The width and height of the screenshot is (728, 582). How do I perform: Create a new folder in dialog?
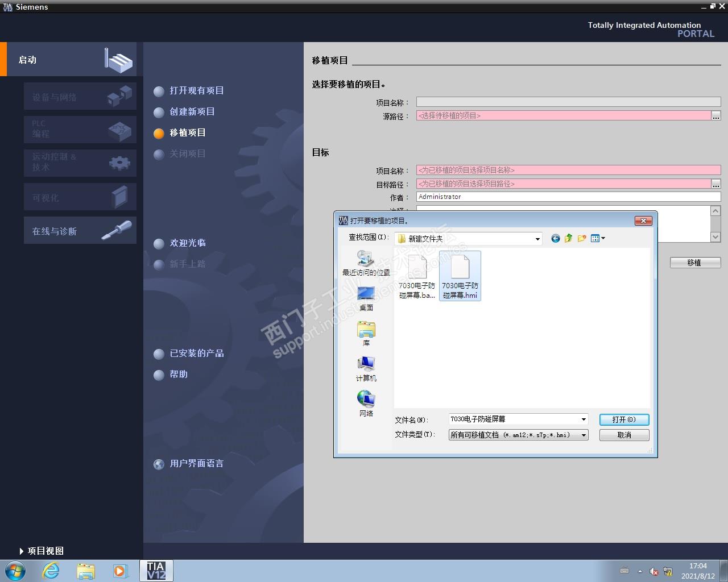(581, 239)
